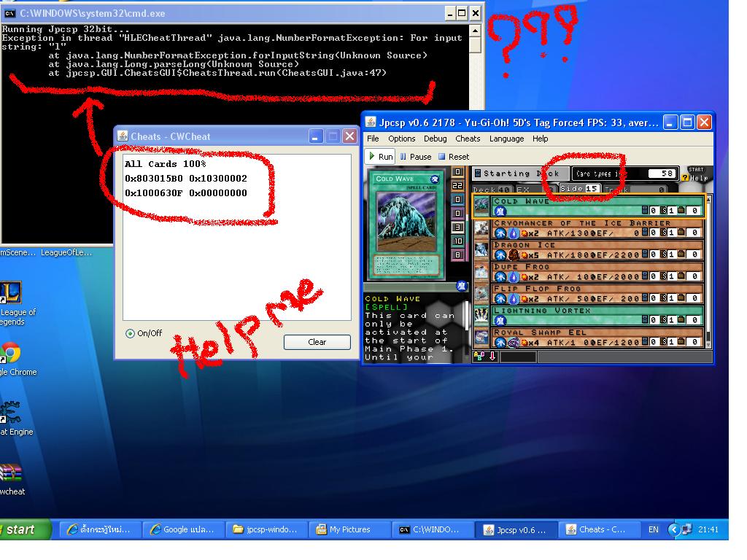Toggle the On/Off radio button in Cheats window
The width and height of the screenshot is (747, 560).
(130, 333)
